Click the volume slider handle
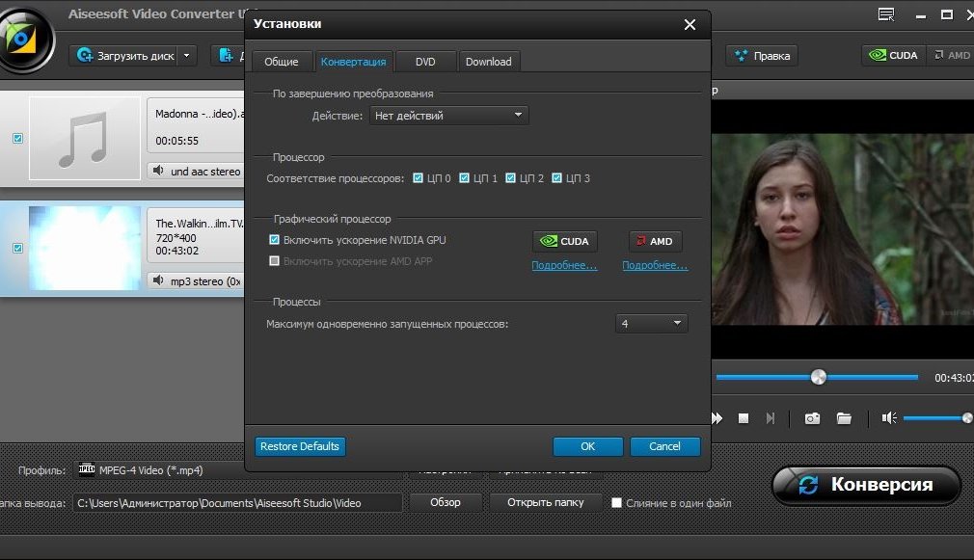This screenshot has height=560, width=974. pos(967,417)
